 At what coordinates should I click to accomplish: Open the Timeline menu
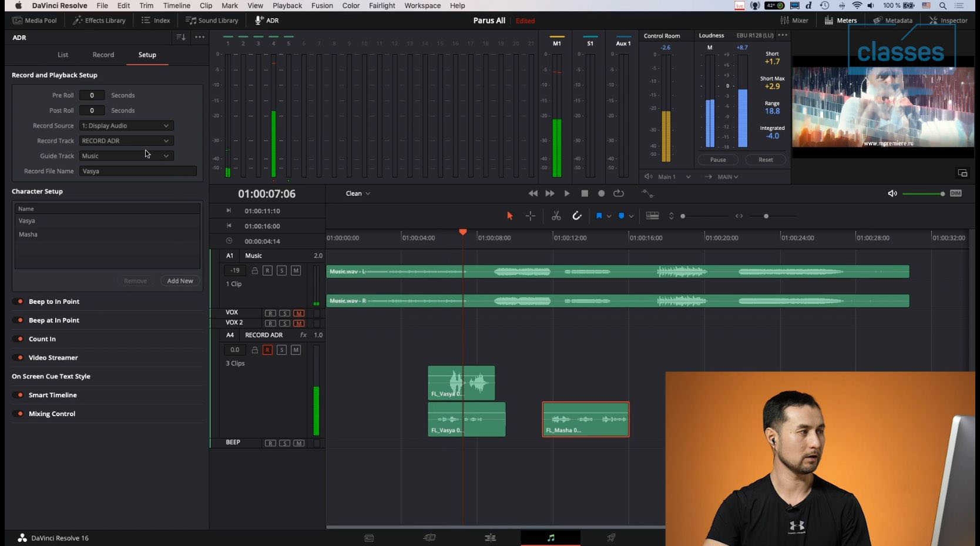176,5
